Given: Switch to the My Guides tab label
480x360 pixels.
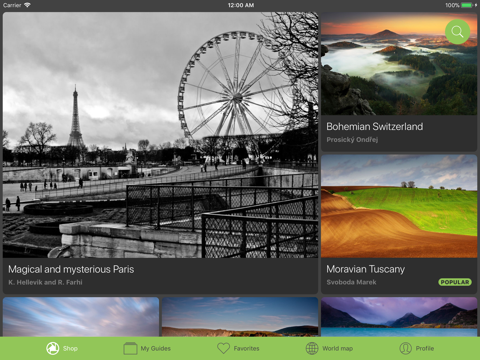Looking at the screenshot, I should pos(155,348).
